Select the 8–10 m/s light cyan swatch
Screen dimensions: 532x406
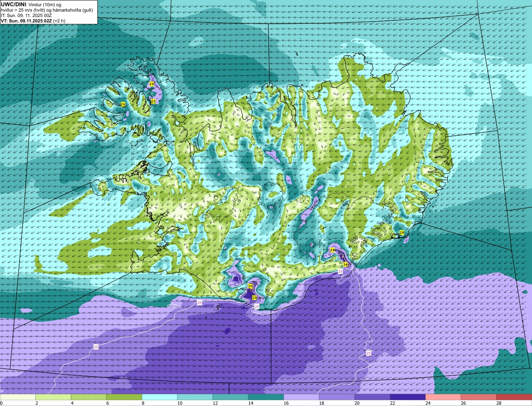(x=160, y=397)
